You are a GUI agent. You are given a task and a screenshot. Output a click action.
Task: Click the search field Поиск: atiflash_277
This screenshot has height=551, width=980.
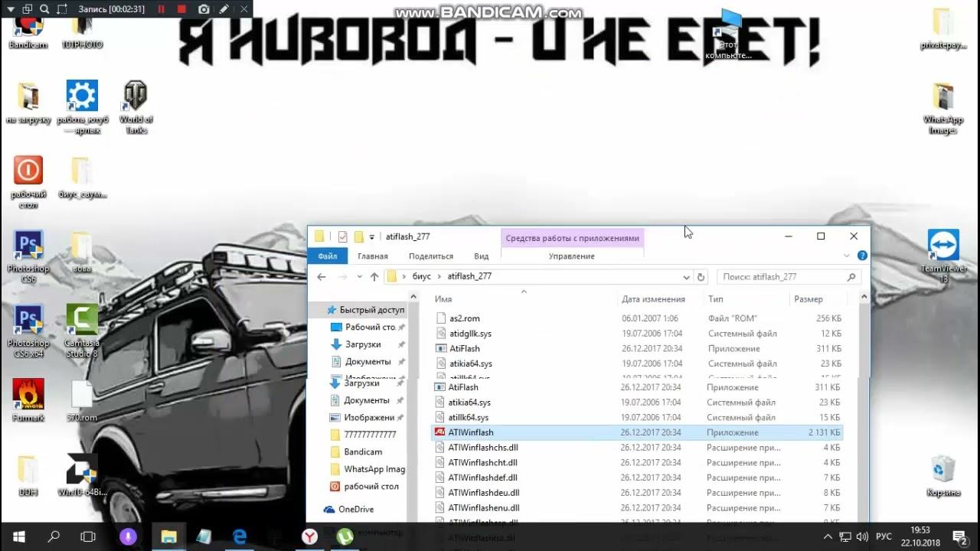pos(790,277)
